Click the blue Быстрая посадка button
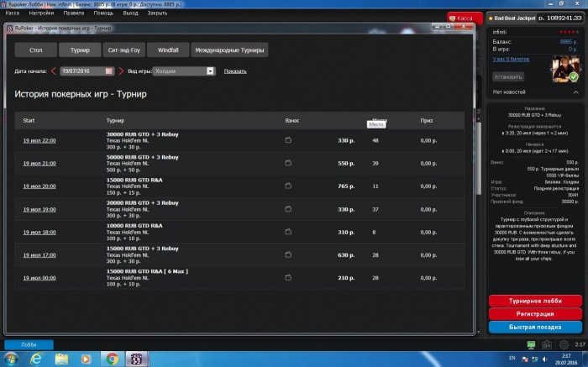This screenshot has width=588, height=367. pyautogui.click(x=535, y=328)
